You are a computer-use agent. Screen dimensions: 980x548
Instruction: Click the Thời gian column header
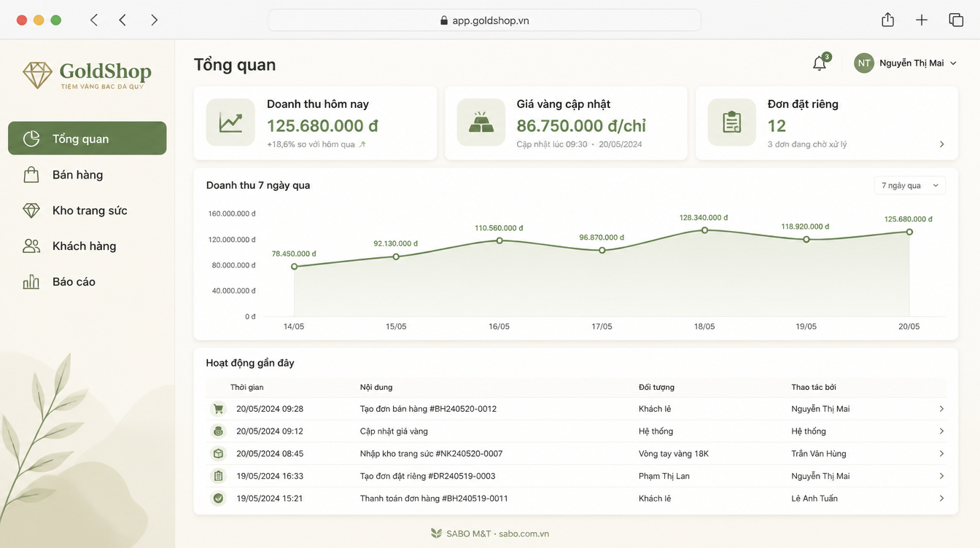[x=246, y=387]
